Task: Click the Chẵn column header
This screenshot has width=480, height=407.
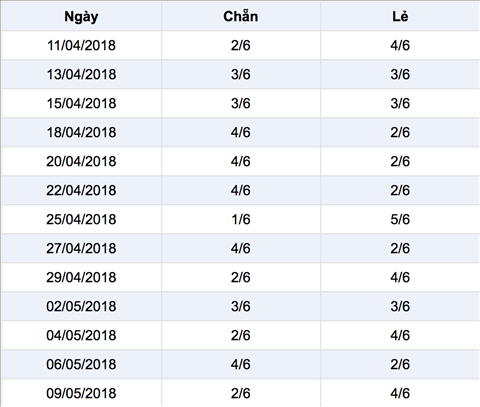Action: coord(241,16)
